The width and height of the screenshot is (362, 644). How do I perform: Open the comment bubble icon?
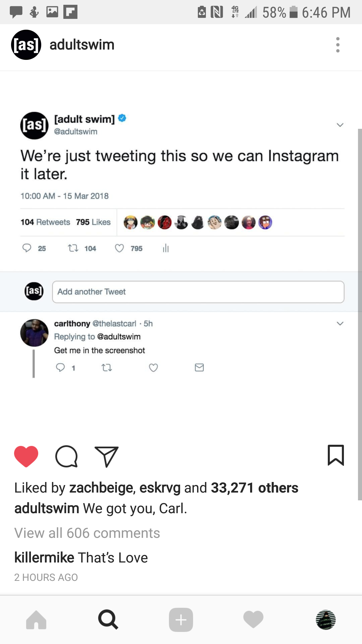tap(66, 456)
